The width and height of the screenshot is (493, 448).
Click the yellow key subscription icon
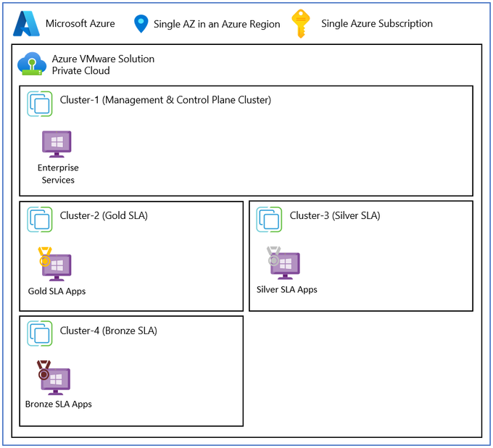pos(301,24)
